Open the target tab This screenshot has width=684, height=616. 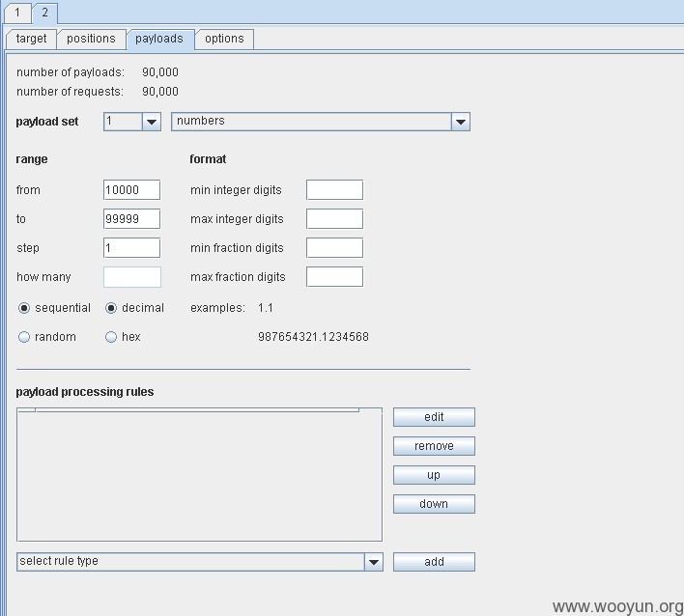32,39
